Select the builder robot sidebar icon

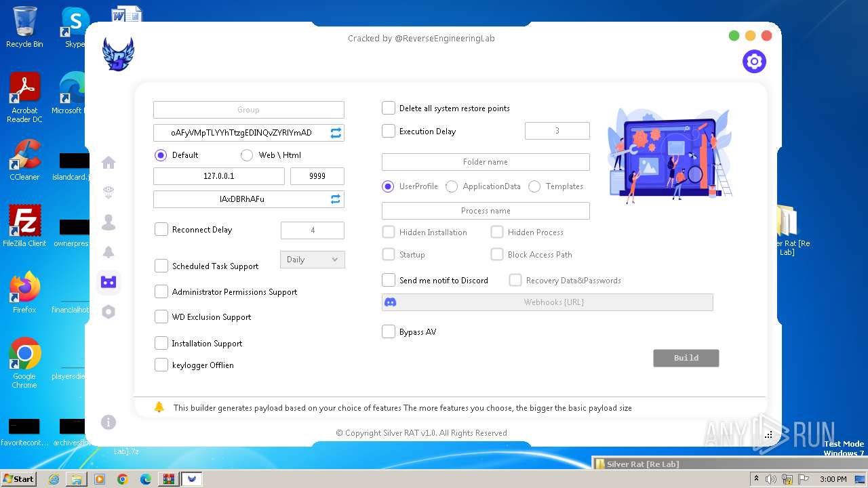tap(108, 282)
